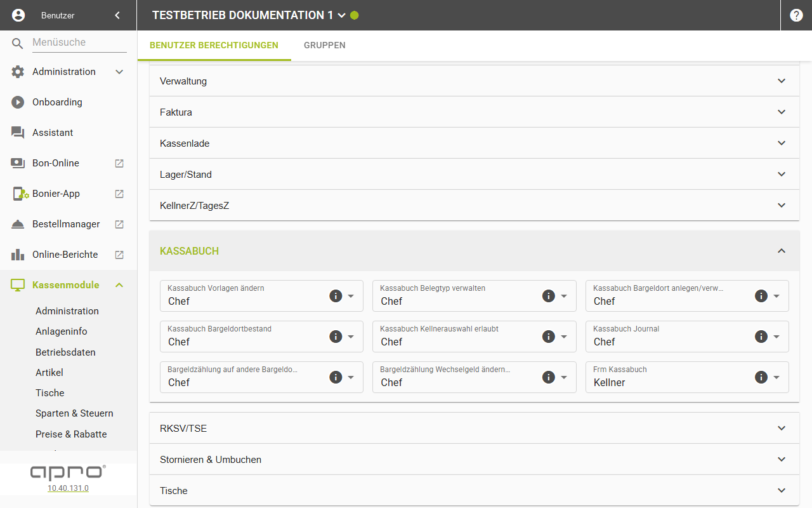Viewport: 812px width, 508px height.
Task: Click into the Menüsuche search field
Action: [x=79, y=43]
